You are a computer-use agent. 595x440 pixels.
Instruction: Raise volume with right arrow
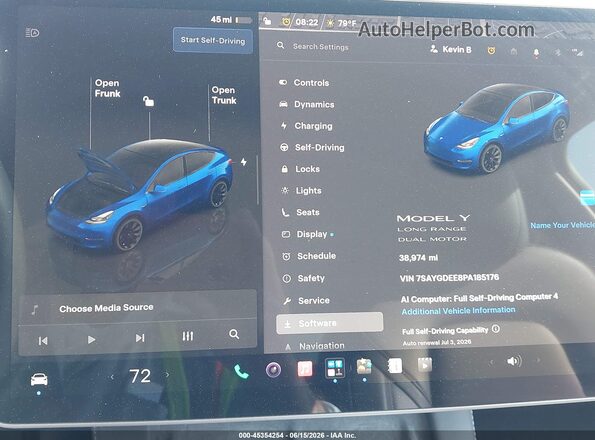(x=538, y=360)
